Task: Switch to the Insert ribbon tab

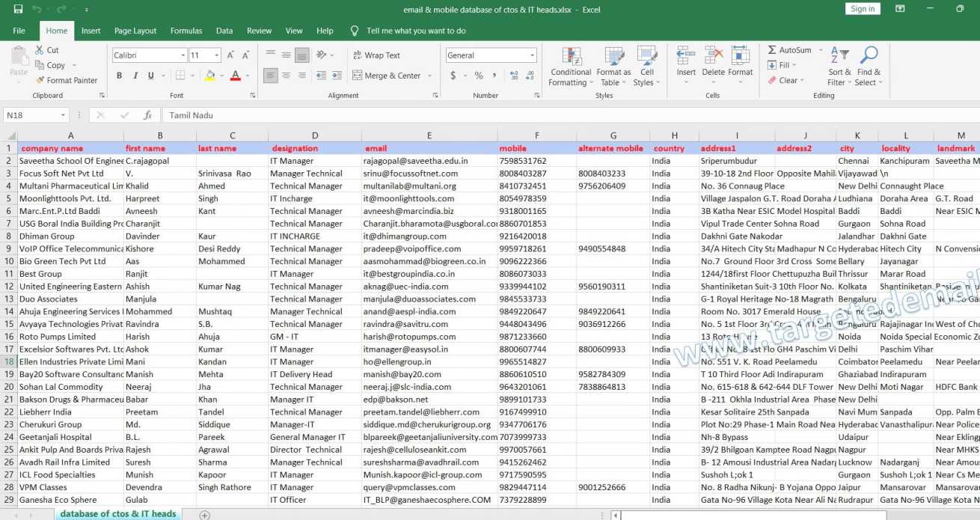Action: [91, 31]
